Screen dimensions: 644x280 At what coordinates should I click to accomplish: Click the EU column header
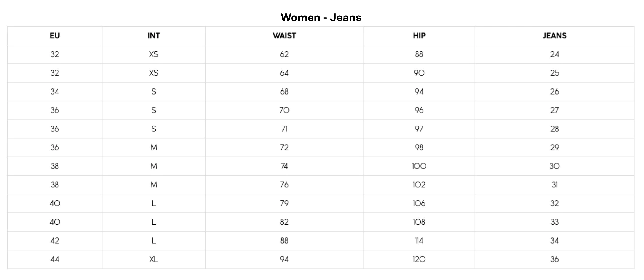pos(55,36)
